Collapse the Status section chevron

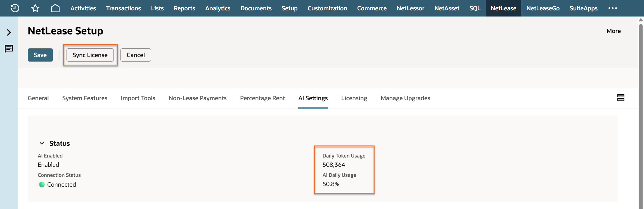coord(42,143)
